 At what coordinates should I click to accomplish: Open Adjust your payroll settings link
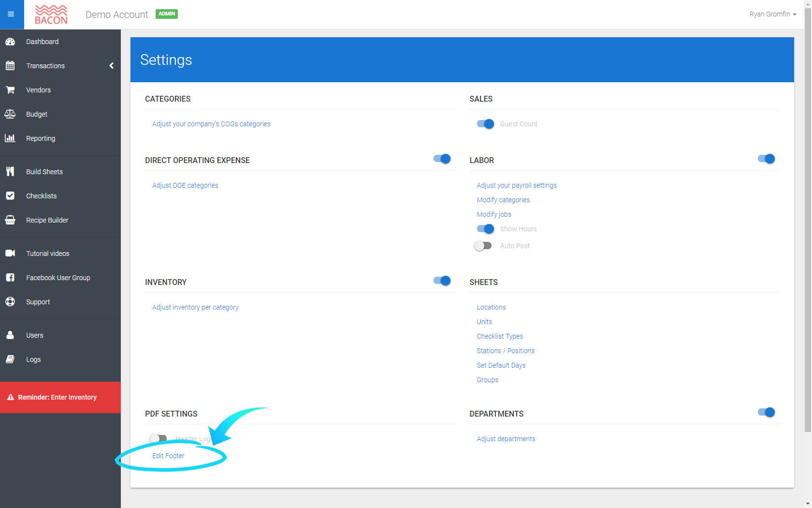click(x=517, y=185)
